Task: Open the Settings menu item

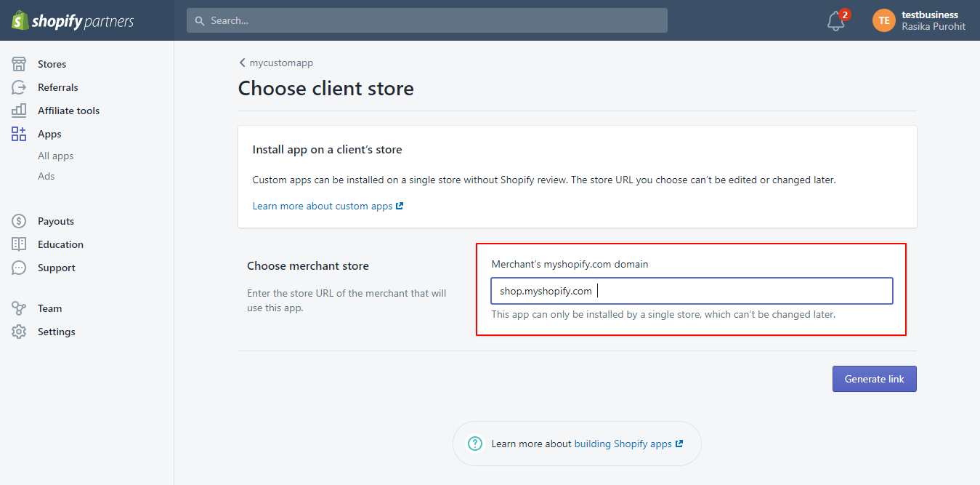Action: pyautogui.click(x=57, y=332)
